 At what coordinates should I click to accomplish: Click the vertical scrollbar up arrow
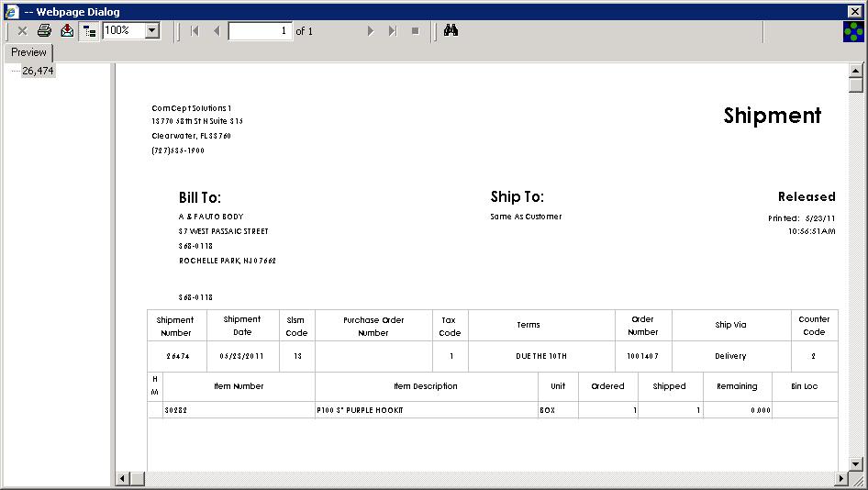pyautogui.click(x=856, y=71)
